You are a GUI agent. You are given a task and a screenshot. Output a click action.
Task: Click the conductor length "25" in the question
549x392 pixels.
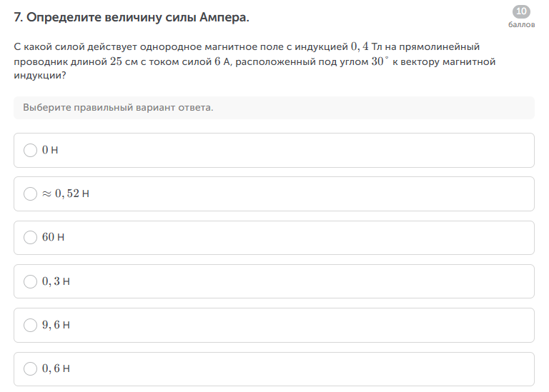point(117,61)
